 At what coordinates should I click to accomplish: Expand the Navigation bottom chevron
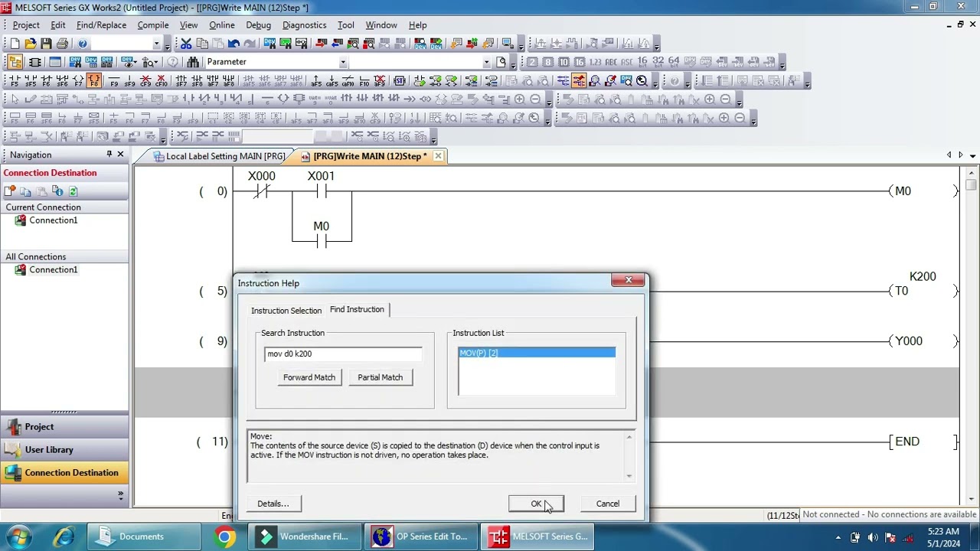coord(120,496)
